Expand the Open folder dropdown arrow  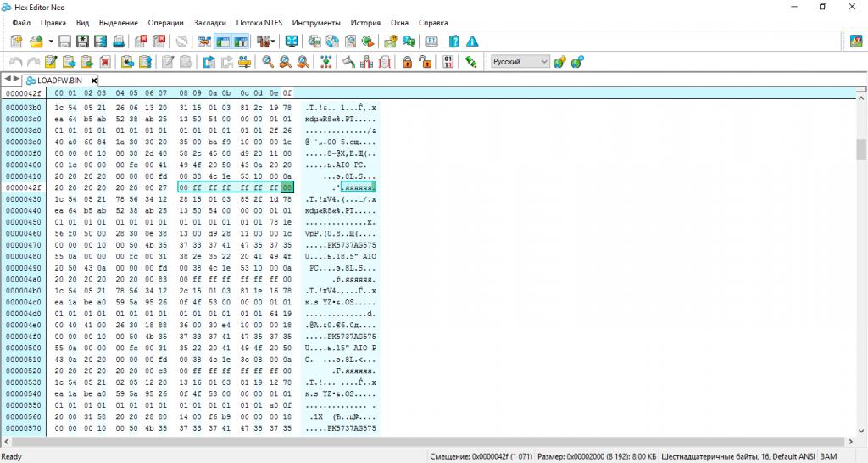coord(50,42)
